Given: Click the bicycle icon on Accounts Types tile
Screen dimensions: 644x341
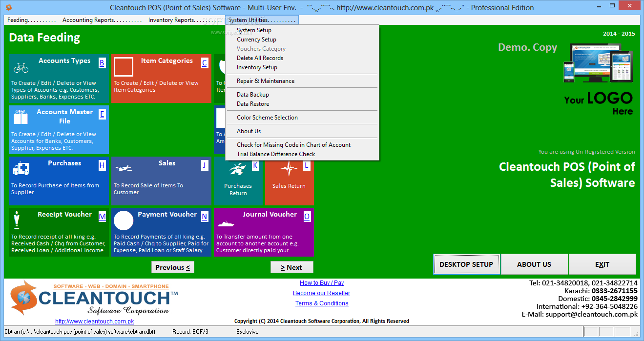Looking at the screenshot, I should coord(21,67).
